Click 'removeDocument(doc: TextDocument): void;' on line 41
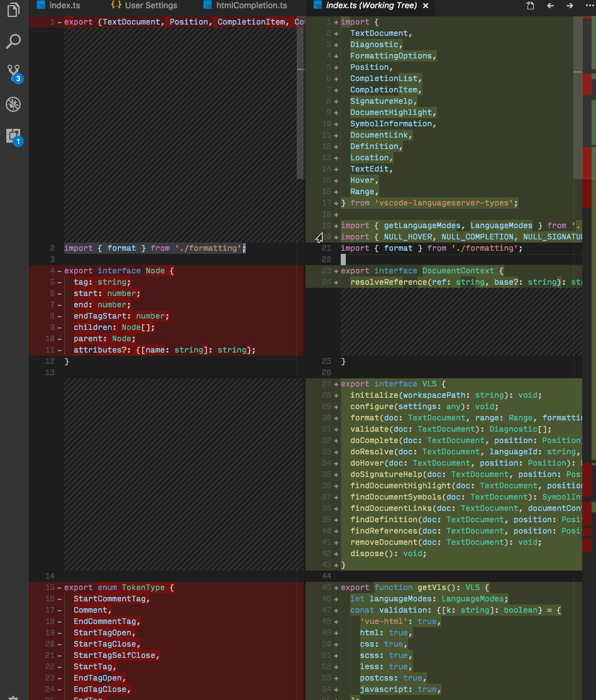This screenshot has width=596, height=700. (x=446, y=542)
